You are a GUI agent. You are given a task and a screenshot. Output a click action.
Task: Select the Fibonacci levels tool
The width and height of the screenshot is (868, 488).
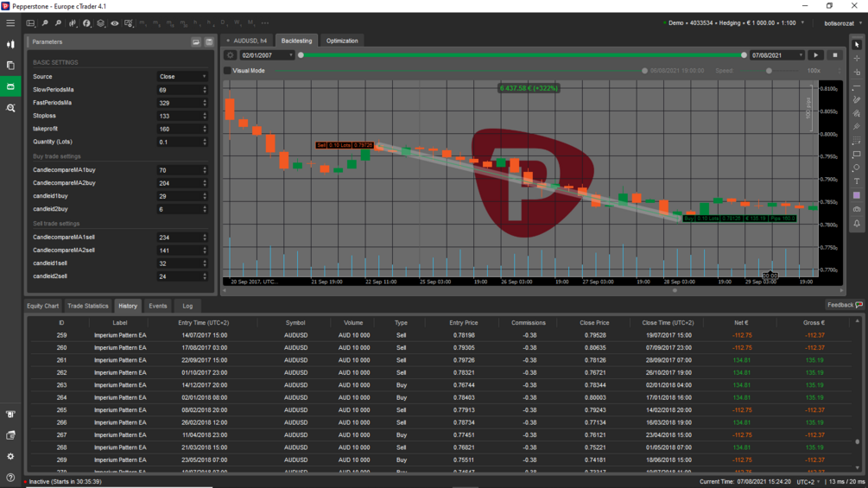click(857, 141)
